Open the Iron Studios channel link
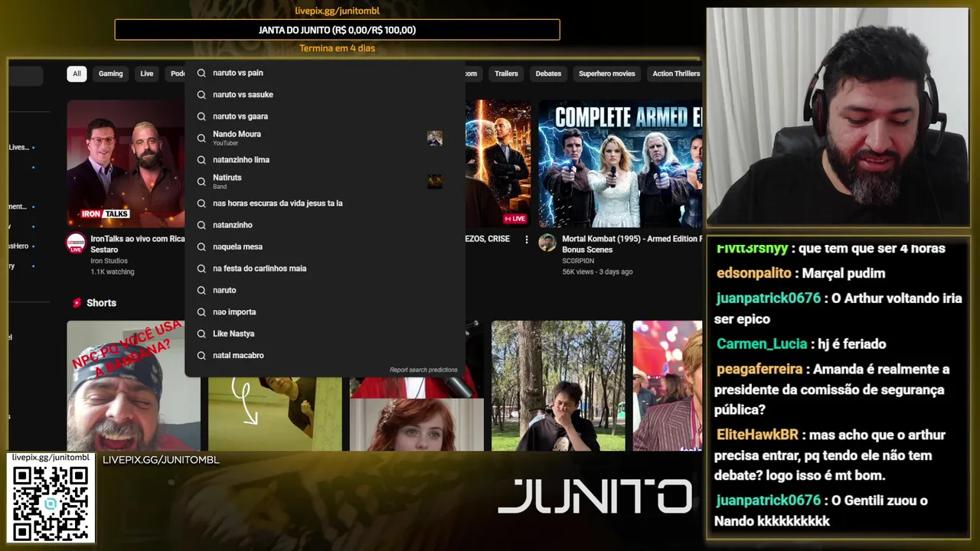 pos(109,261)
